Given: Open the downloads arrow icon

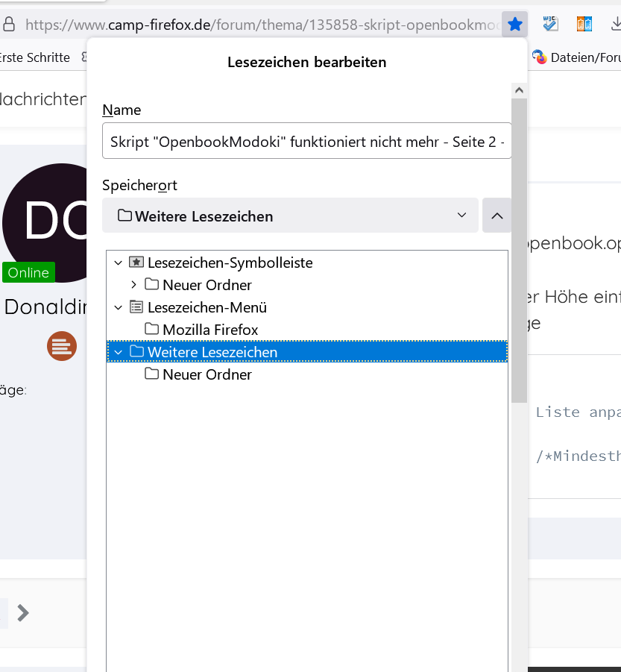Looking at the screenshot, I should (615, 25).
